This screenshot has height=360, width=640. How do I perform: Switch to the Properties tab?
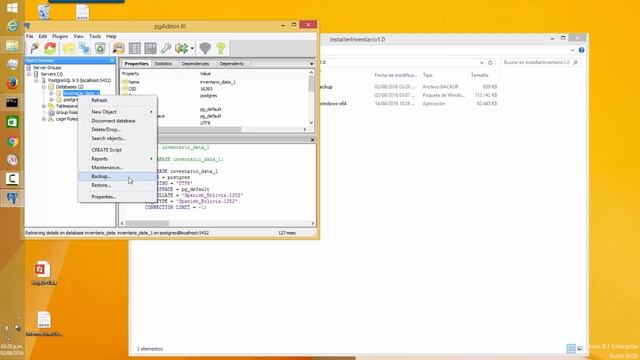(136, 64)
